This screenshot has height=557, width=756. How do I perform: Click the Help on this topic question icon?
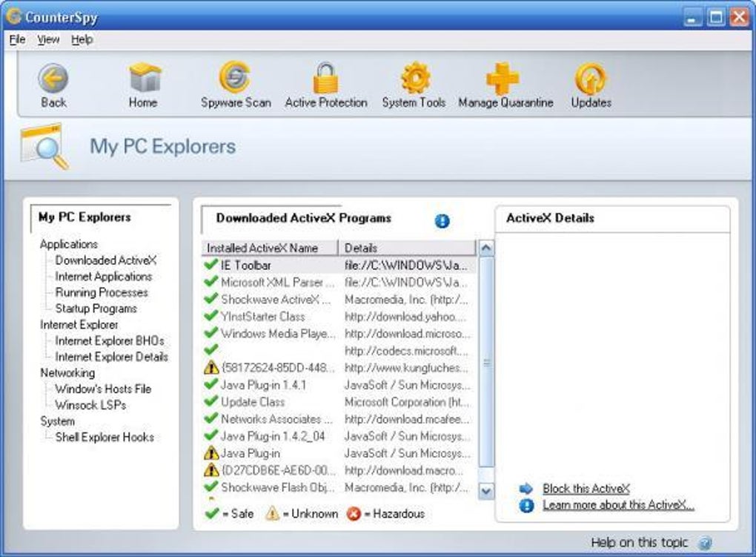tap(704, 543)
